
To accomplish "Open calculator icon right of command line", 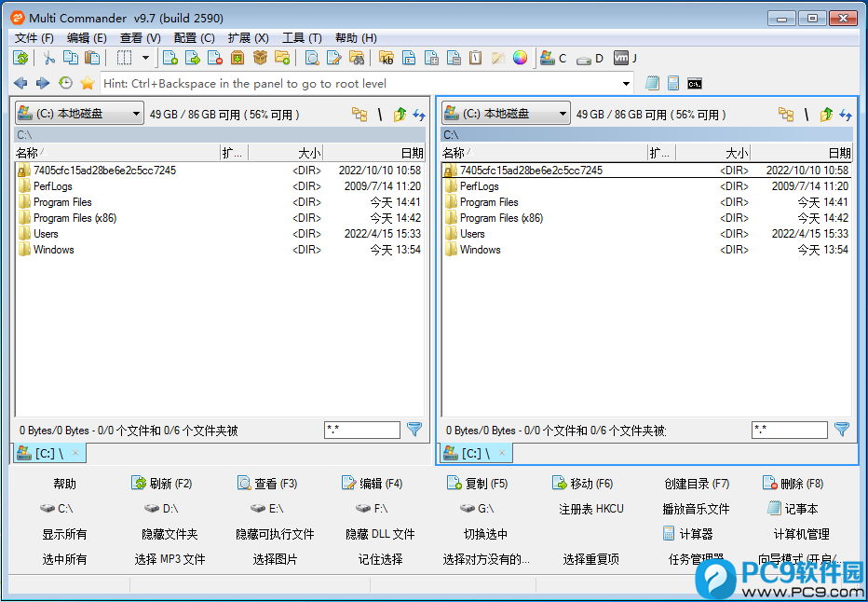I will [x=673, y=84].
